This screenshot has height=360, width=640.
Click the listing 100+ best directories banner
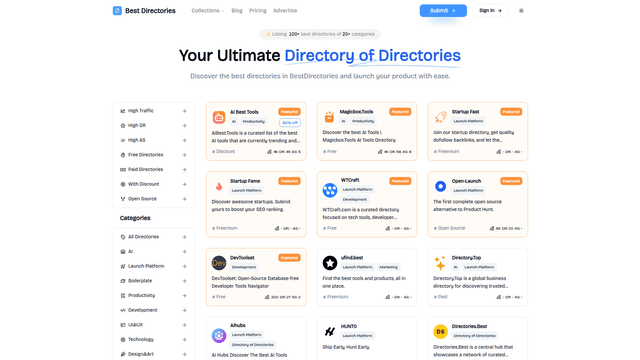(x=320, y=34)
